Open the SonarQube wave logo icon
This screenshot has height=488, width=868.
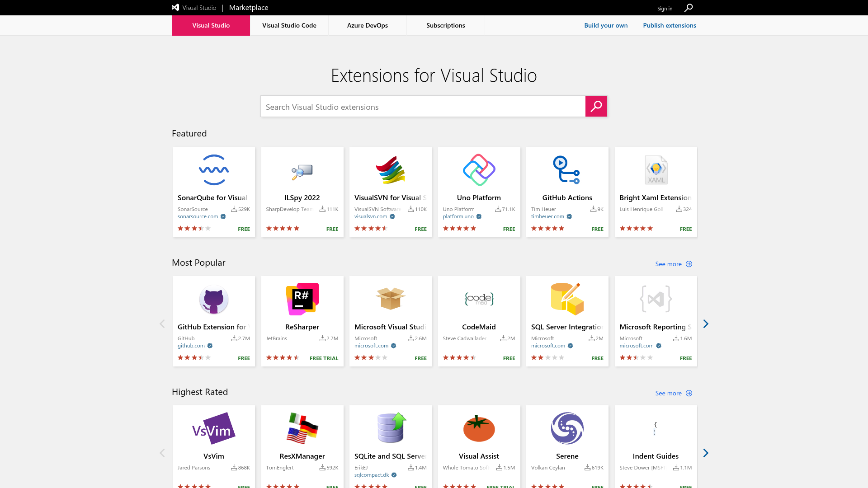tap(214, 170)
